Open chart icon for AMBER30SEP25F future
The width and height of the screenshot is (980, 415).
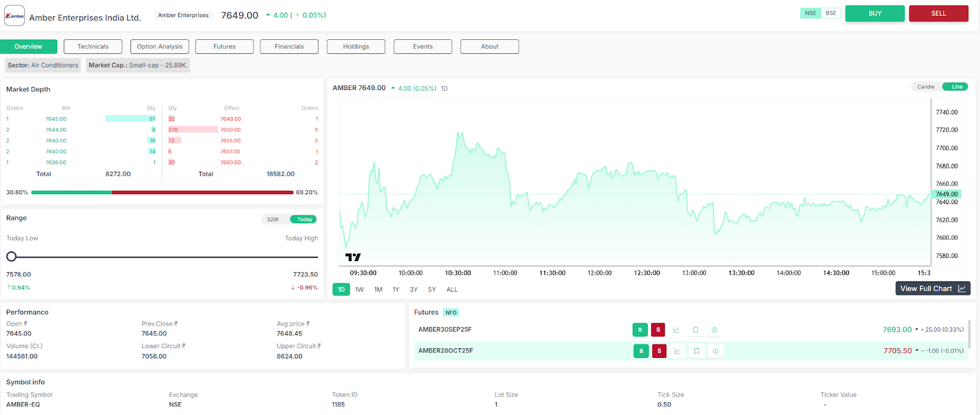(x=676, y=330)
